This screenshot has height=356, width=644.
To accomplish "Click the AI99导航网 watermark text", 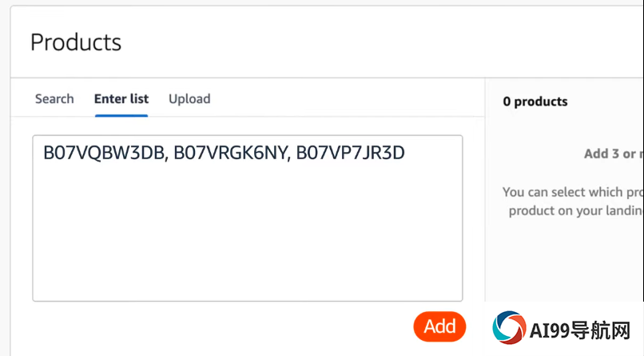I will pos(579,330).
